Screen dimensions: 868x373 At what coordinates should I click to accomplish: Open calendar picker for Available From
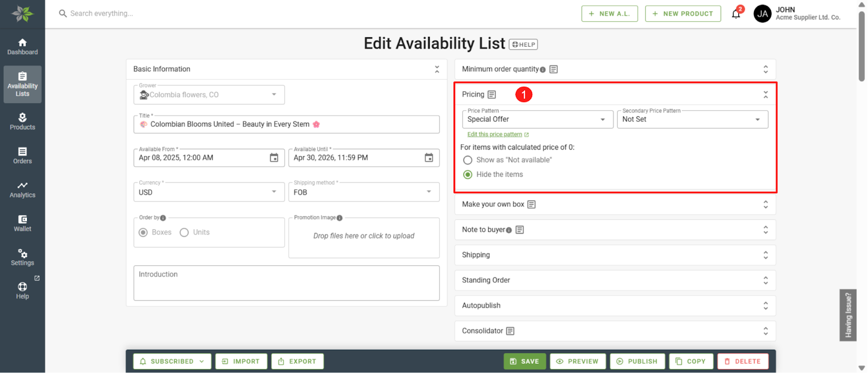coord(274,157)
